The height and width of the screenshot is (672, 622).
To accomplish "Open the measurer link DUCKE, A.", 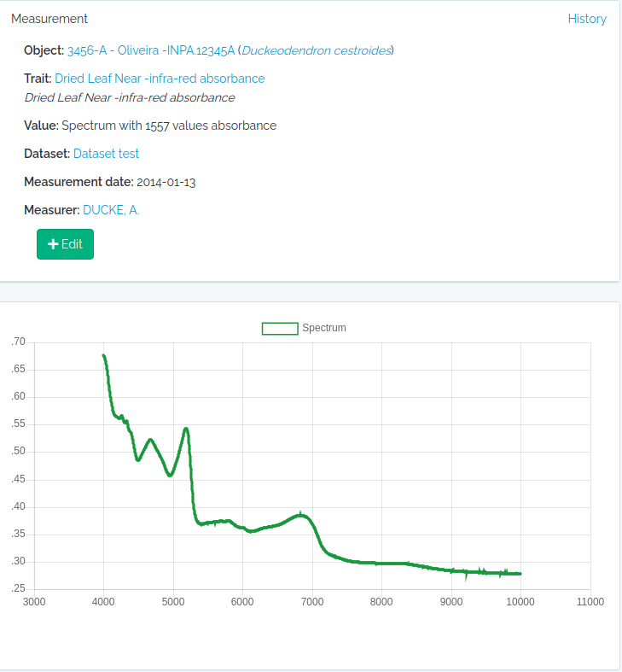I will pyautogui.click(x=111, y=210).
